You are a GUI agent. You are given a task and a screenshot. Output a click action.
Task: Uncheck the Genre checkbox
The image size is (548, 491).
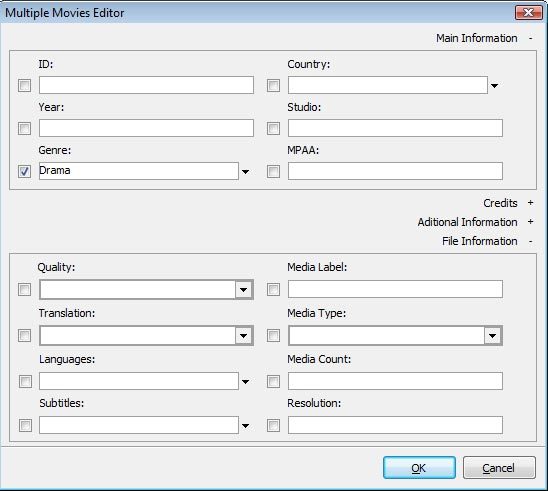24,171
